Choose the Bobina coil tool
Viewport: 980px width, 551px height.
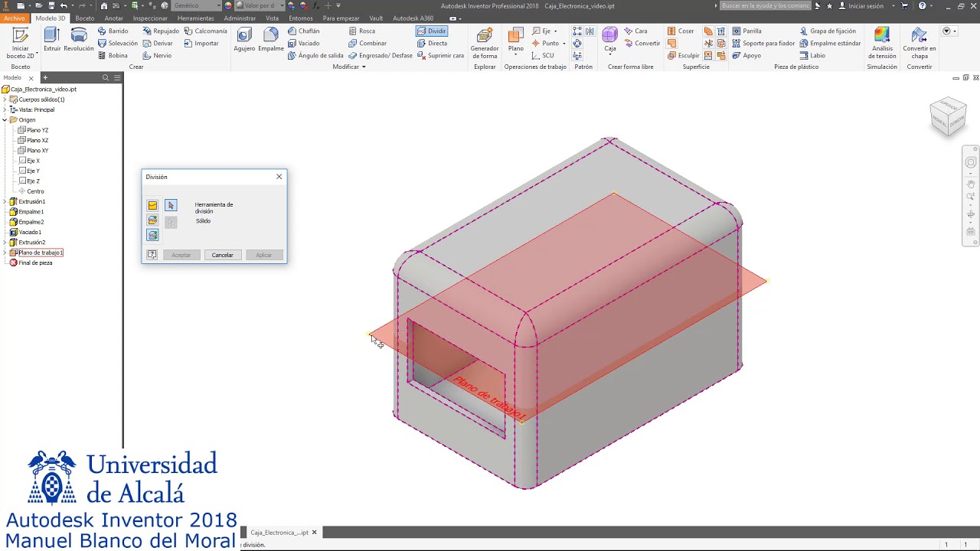tap(113, 56)
